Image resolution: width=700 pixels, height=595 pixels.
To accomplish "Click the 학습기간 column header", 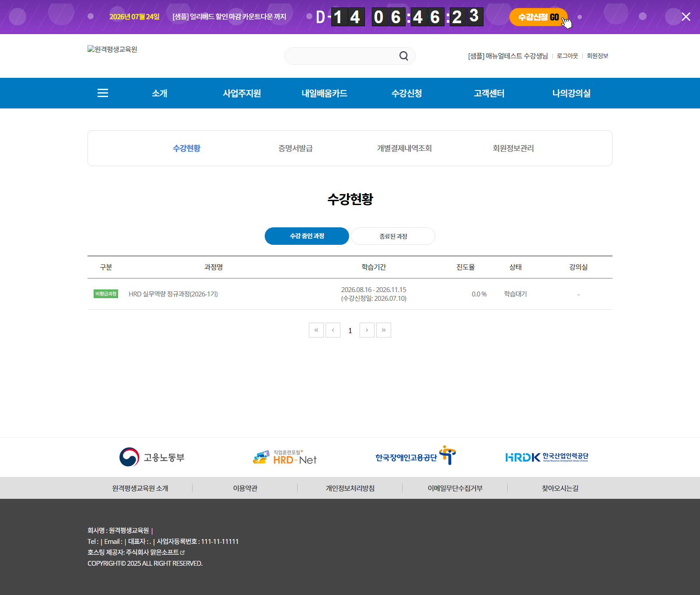I will (374, 267).
